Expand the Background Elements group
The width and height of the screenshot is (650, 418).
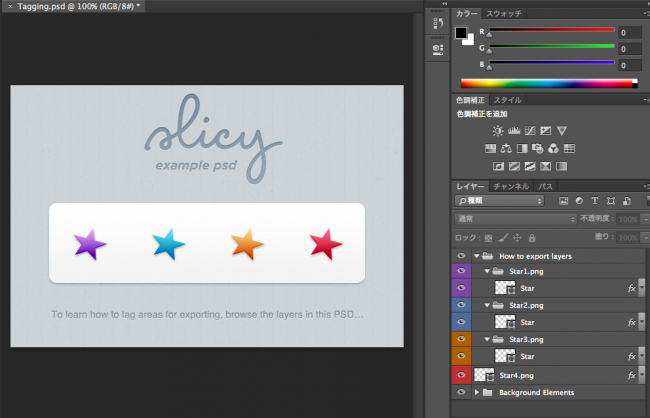click(x=477, y=392)
